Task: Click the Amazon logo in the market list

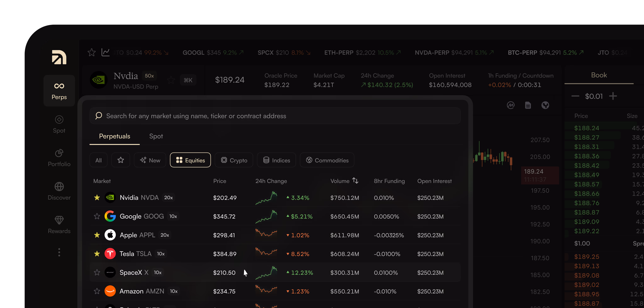Action: coord(110,291)
